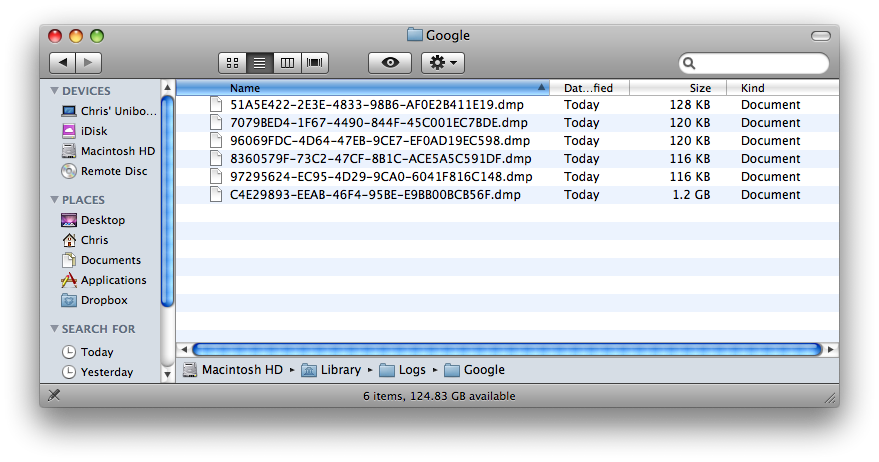Image resolution: width=879 pixels, height=462 pixels.
Task: Open Quick Look with the eye button
Action: click(390, 63)
